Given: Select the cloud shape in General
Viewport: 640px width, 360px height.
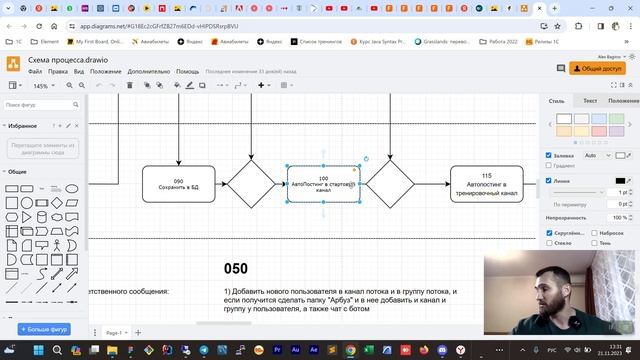Looking at the screenshot, I should coord(57,217).
